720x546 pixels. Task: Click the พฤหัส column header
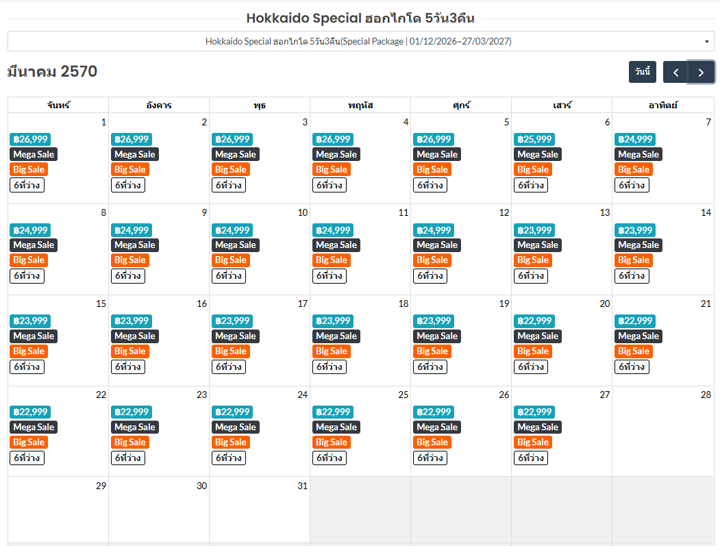coord(360,105)
